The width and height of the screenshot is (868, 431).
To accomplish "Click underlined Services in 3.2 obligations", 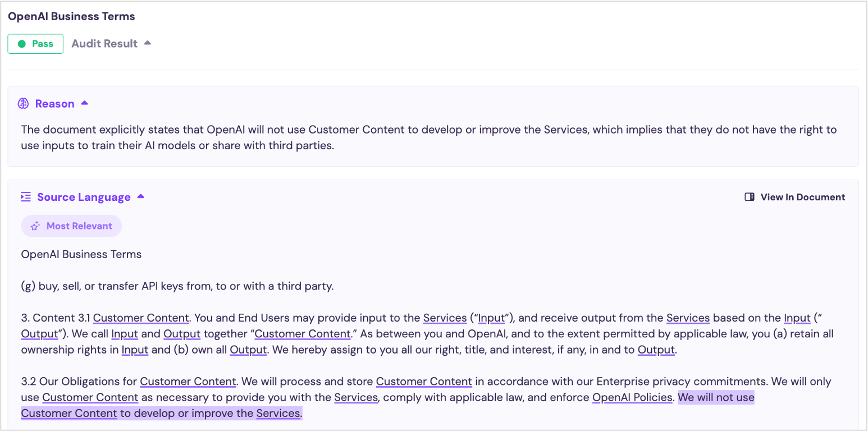I will coord(356,397).
